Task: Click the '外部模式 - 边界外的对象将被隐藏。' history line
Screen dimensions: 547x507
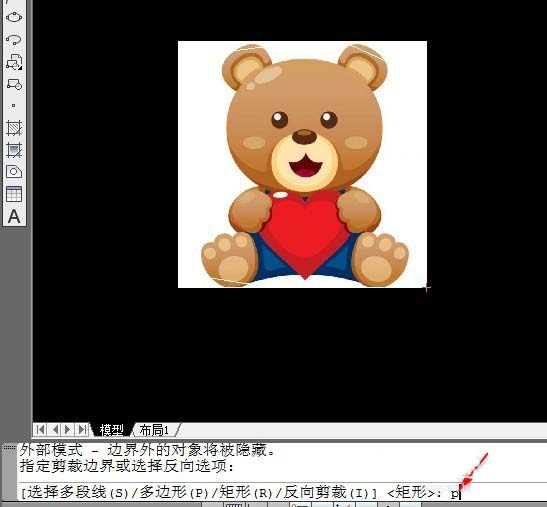Action: tap(147, 450)
